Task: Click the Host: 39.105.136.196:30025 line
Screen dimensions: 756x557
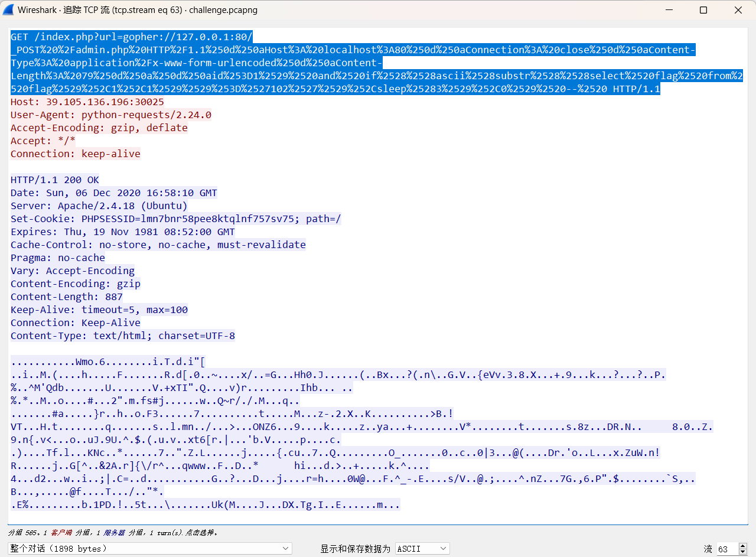Action: 87,102
